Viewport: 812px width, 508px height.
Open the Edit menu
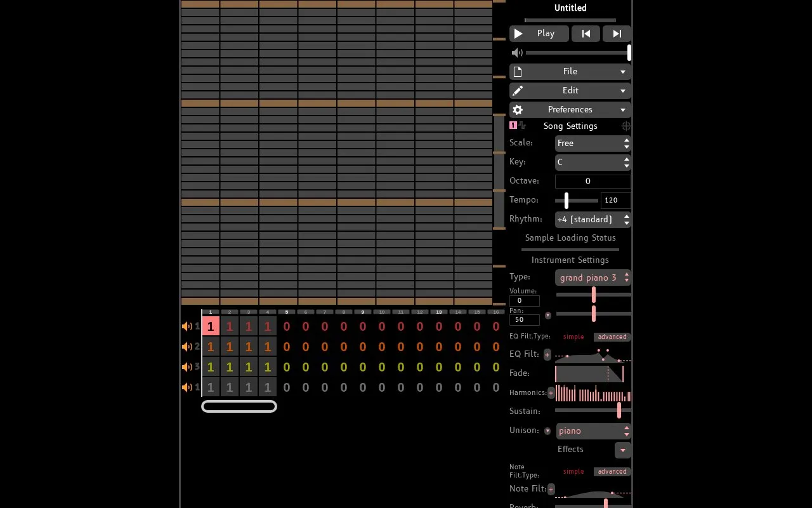(570, 91)
